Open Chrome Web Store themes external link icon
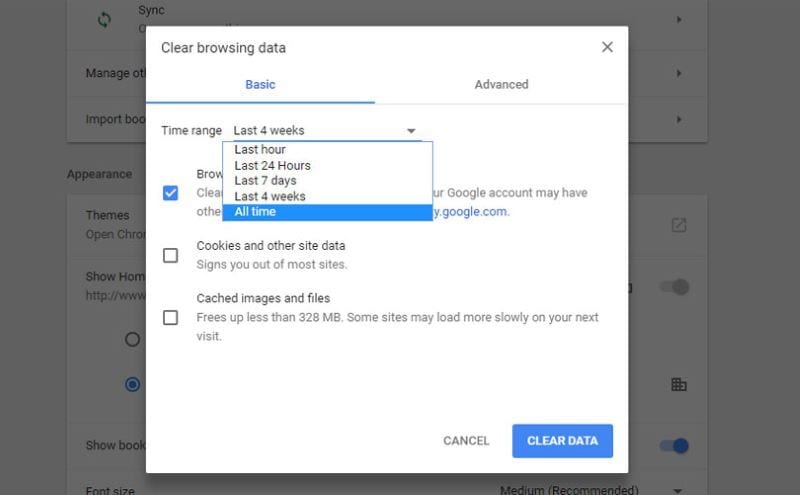Screen dimensions: 800x495 679,225
